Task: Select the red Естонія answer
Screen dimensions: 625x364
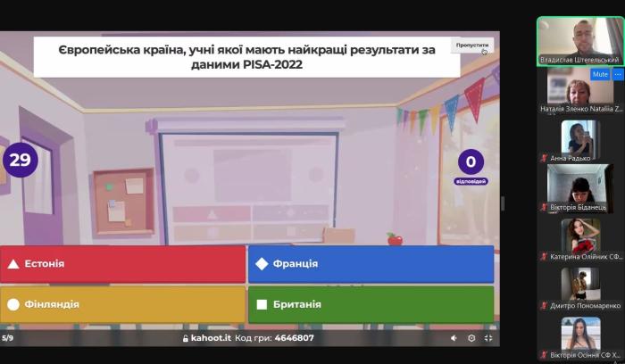Action: (123, 264)
